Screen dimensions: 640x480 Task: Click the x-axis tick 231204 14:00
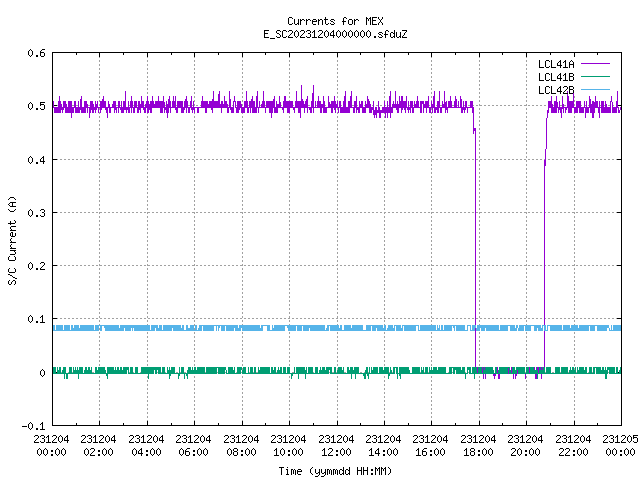point(383,445)
